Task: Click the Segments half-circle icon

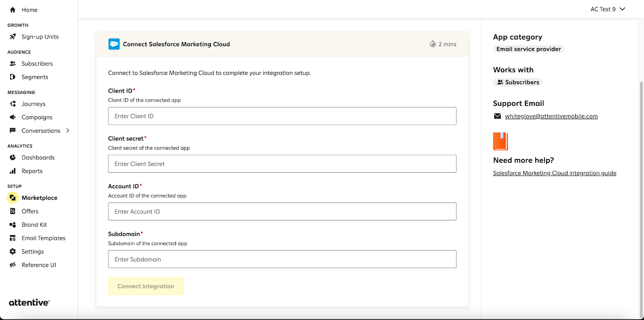Action: (13, 77)
